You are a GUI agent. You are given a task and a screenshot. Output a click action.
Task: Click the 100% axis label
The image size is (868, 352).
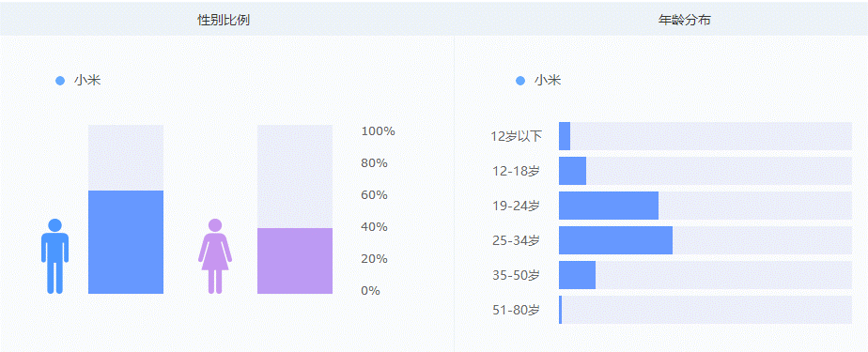pyautogui.click(x=378, y=131)
